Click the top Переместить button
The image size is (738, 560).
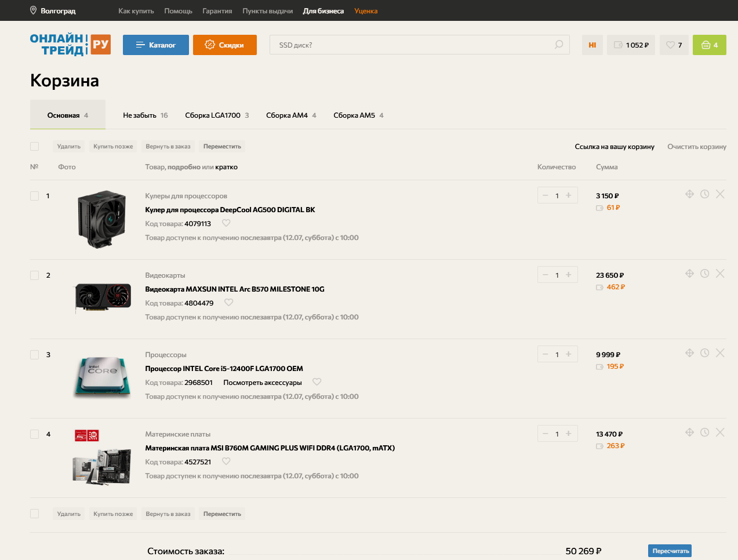point(222,147)
